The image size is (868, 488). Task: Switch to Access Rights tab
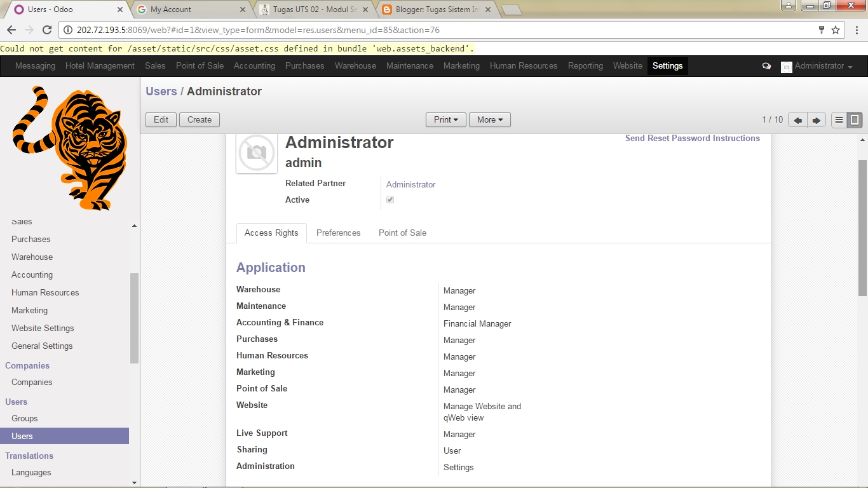point(271,233)
